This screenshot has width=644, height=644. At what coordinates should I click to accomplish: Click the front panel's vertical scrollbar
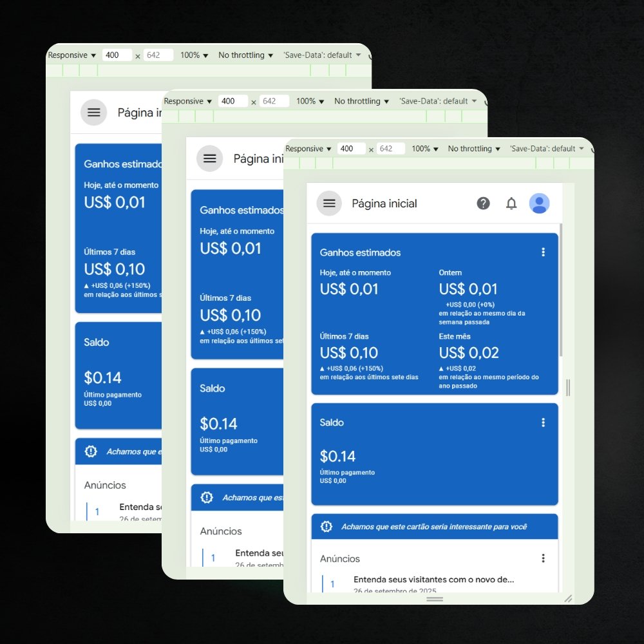pyautogui.click(x=561, y=290)
